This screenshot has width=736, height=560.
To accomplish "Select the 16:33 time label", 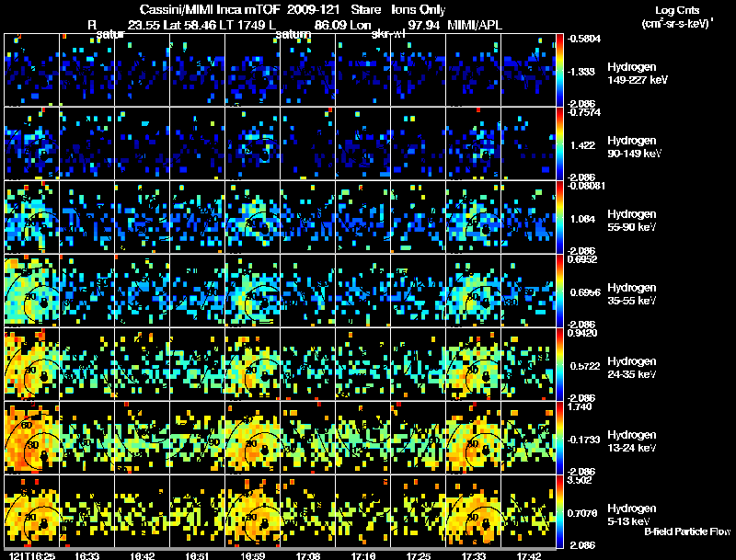I will coord(87,555).
